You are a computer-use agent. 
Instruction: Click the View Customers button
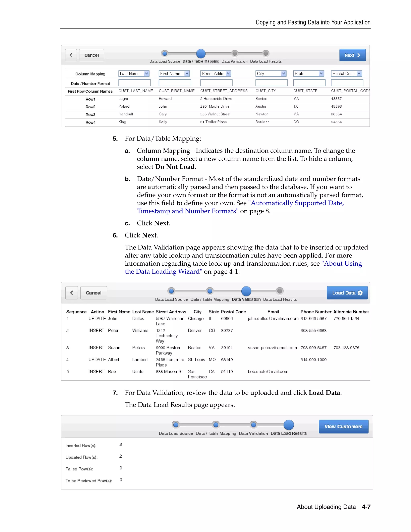coord(344,426)
